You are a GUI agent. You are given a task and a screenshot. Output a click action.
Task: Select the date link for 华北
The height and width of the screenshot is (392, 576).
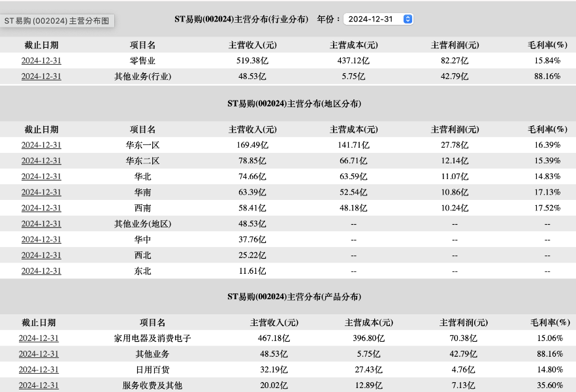tap(41, 176)
